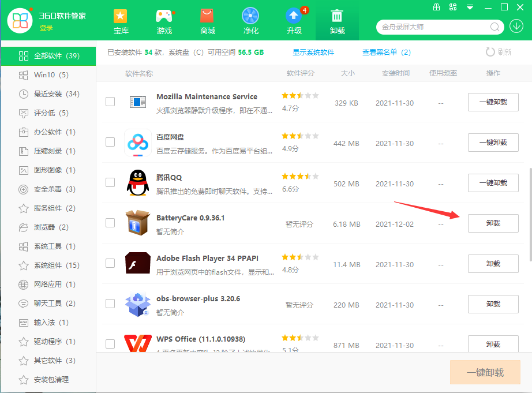Click the obs-browser-plus icon

pos(138,304)
